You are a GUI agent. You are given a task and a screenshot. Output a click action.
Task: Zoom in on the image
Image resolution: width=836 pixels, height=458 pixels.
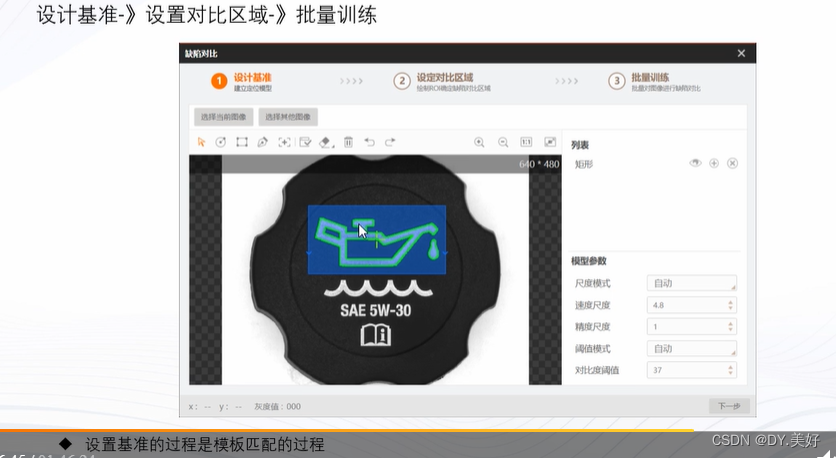(479, 142)
